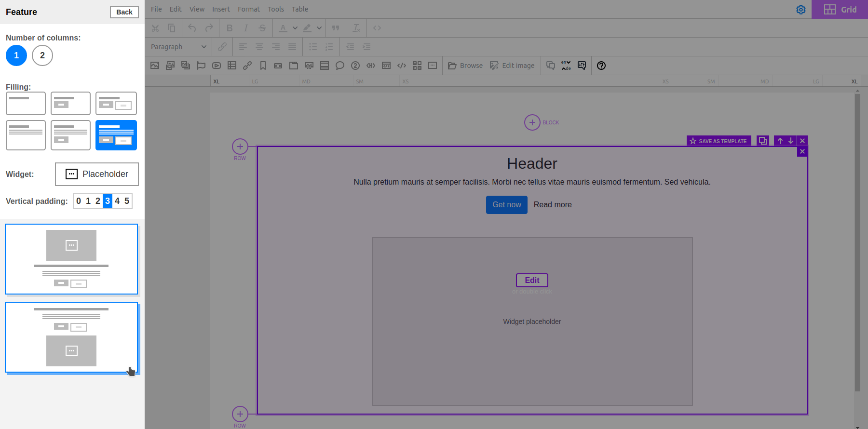
Task: Insert image from the toolbar
Action: tap(155, 66)
